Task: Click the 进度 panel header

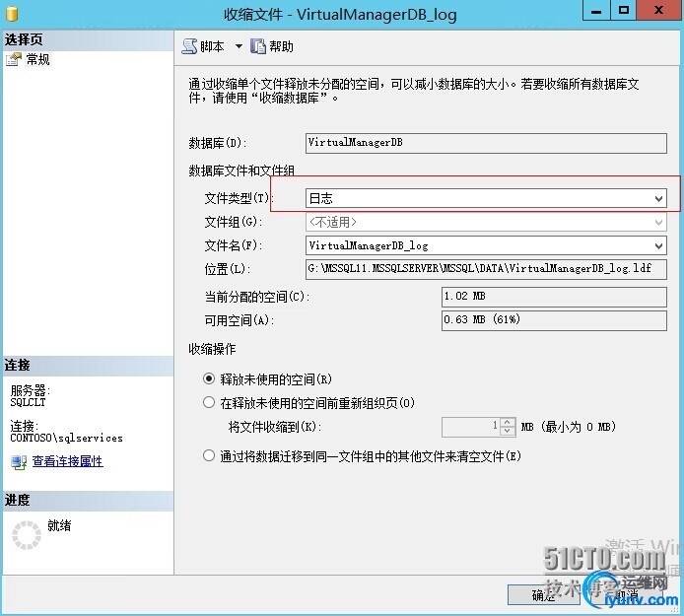Action: pyautogui.click(x=88, y=501)
